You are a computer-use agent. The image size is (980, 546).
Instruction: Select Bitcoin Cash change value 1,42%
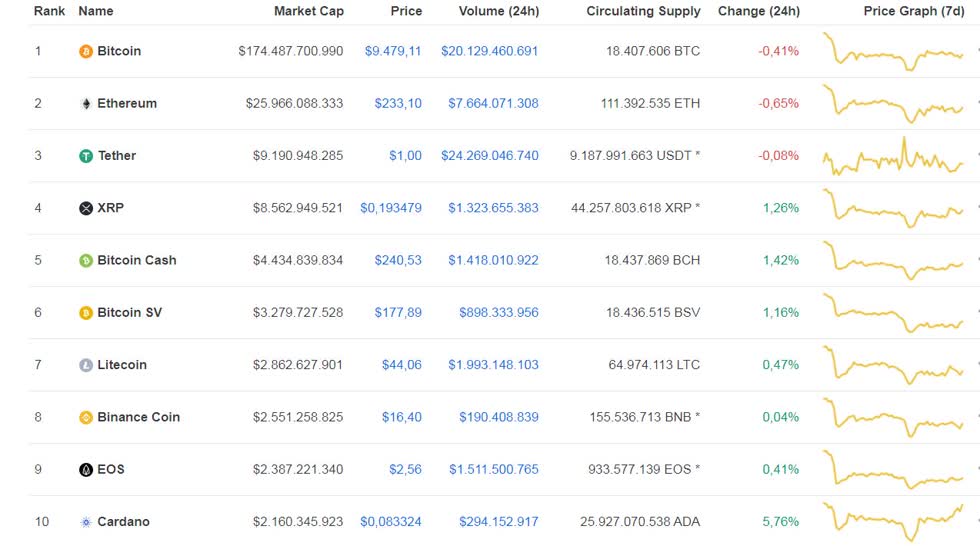tap(781, 261)
